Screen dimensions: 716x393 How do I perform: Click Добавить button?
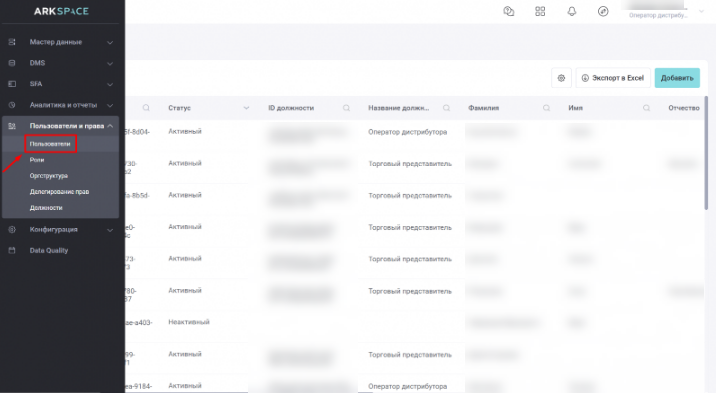[x=677, y=78]
